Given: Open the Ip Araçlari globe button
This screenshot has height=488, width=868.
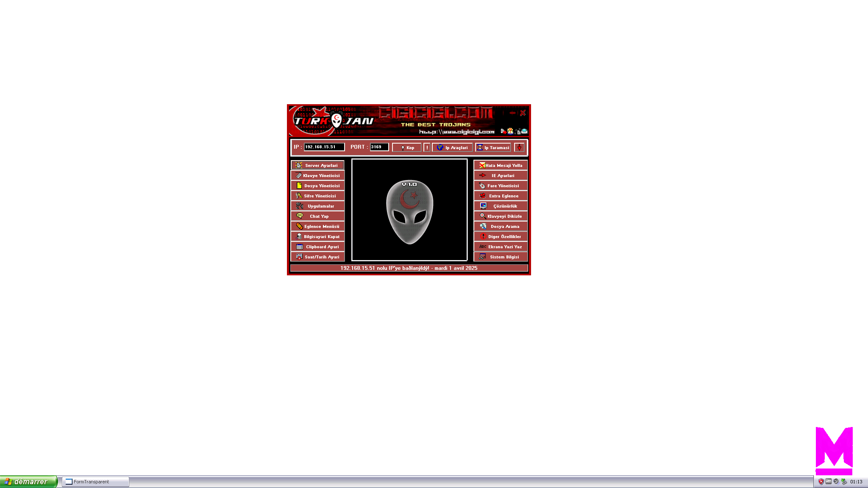Looking at the screenshot, I should [x=452, y=147].
